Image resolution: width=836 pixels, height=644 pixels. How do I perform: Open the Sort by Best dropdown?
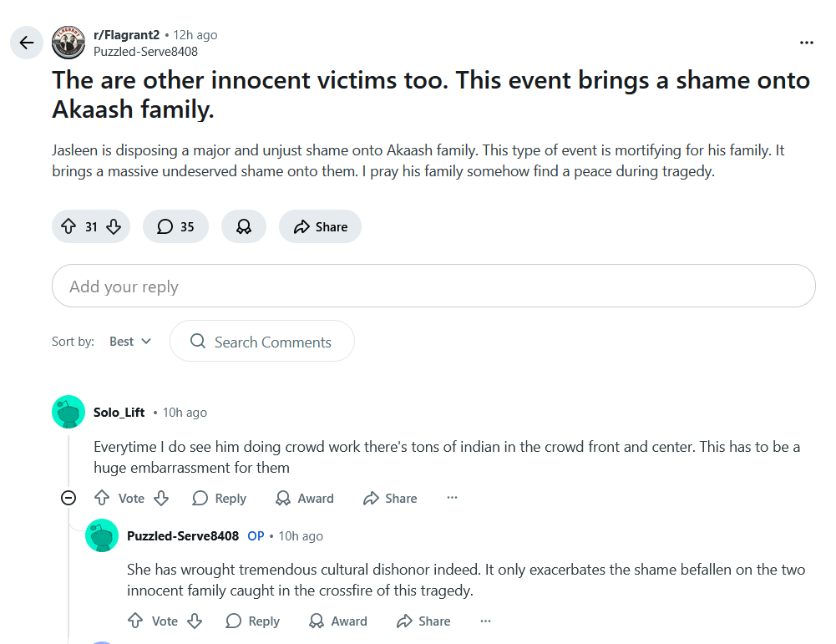(x=130, y=341)
